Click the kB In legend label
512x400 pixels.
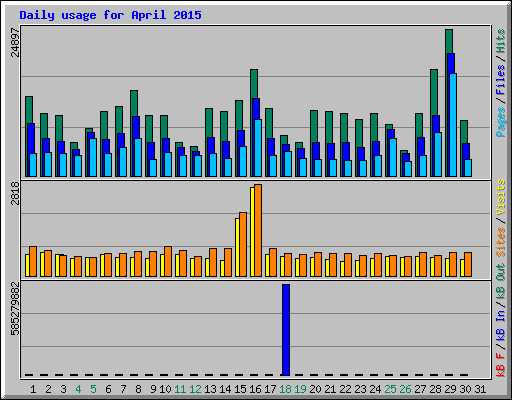point(501,325)
